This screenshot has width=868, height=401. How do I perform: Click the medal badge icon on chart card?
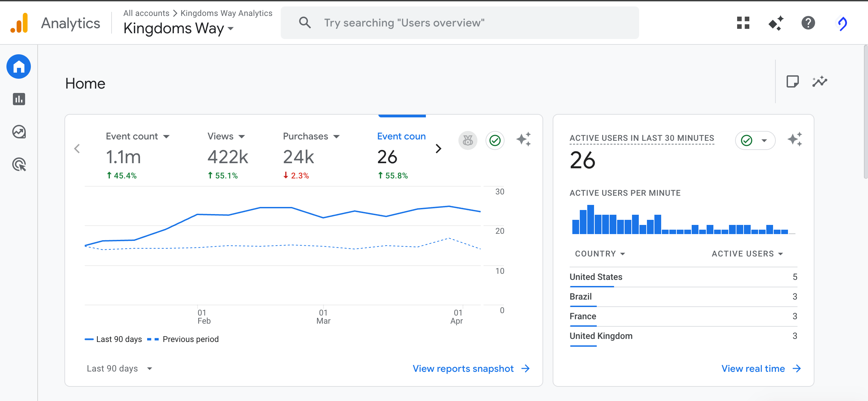click(x=468, y=140)
